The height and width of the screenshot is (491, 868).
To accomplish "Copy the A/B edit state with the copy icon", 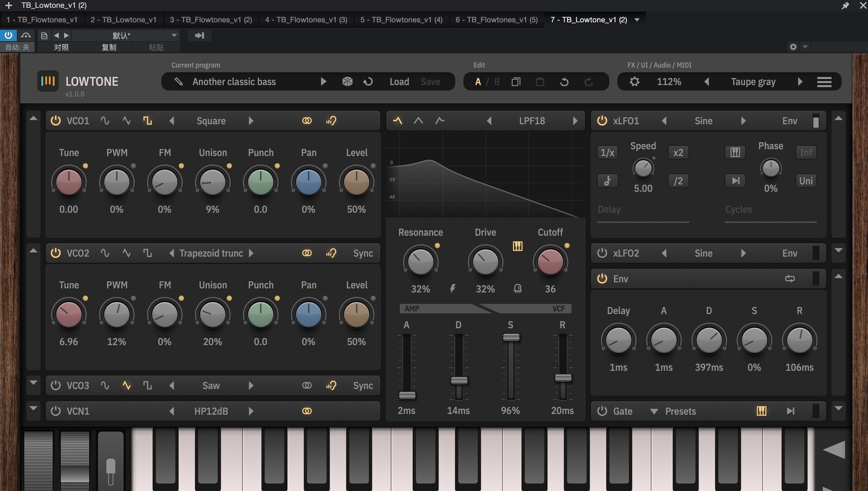I will 516,82.
